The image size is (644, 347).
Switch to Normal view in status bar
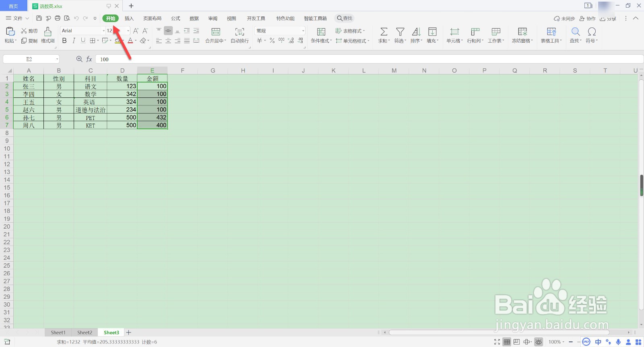[x=507, y=342]
